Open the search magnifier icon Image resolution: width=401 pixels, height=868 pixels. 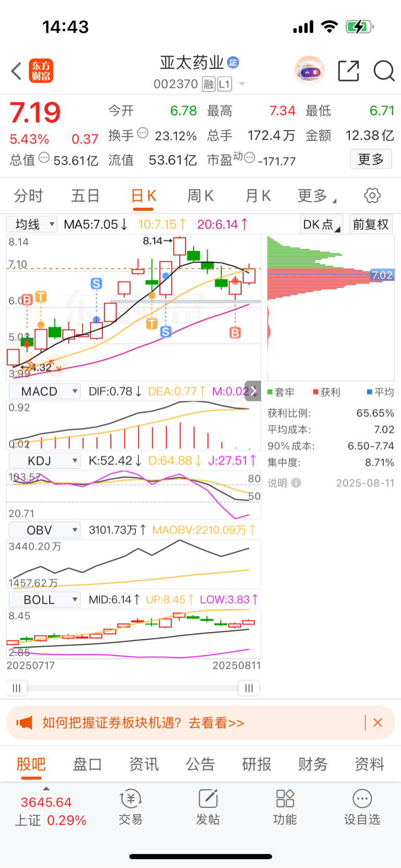[384, 70]
